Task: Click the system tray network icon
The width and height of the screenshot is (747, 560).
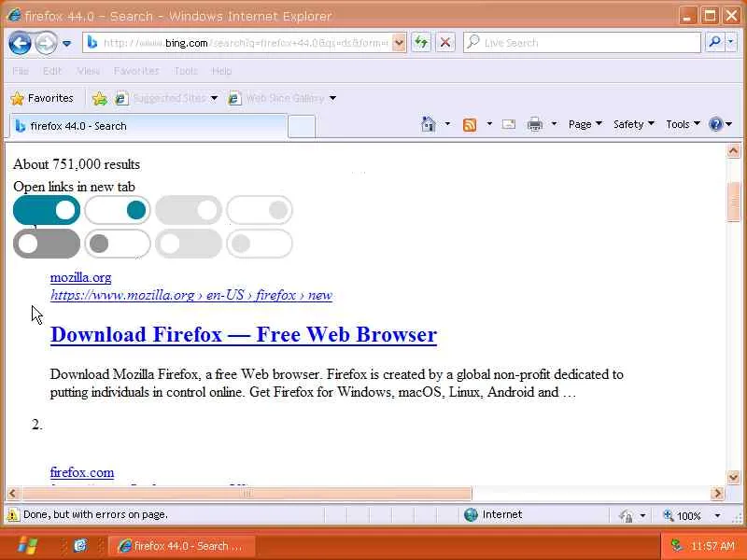Action: (x=675, y=545)
